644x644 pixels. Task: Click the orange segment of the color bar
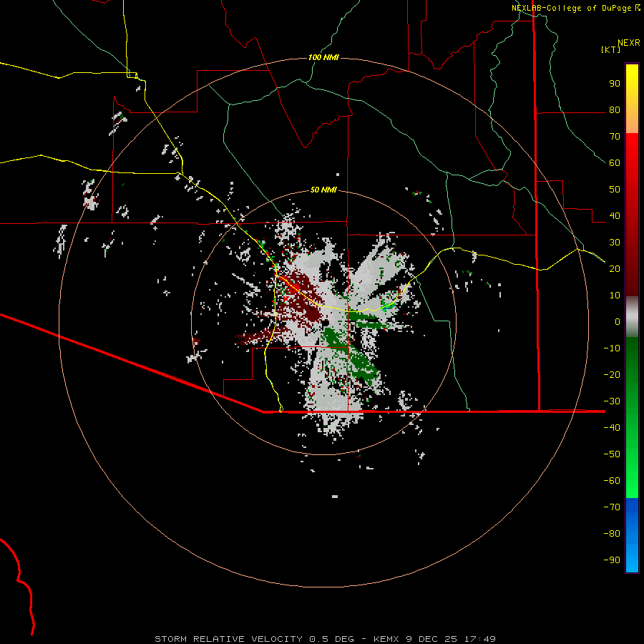pos(632,122)
